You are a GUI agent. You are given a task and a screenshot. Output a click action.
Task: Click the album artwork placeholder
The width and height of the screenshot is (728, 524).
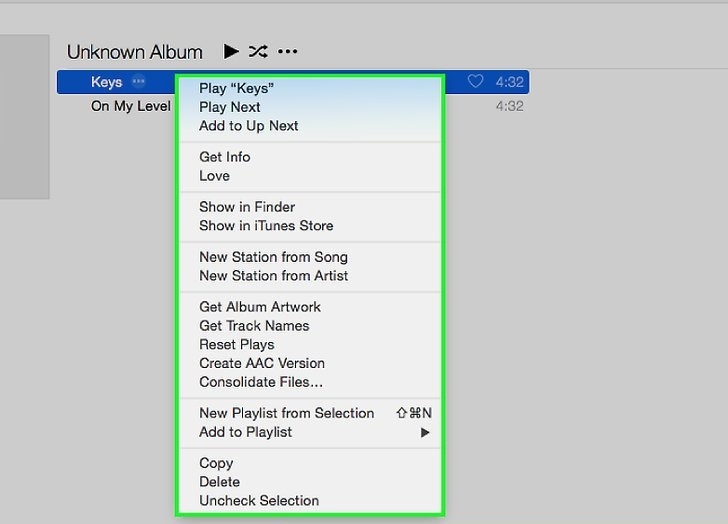click(x=25, y=116)
